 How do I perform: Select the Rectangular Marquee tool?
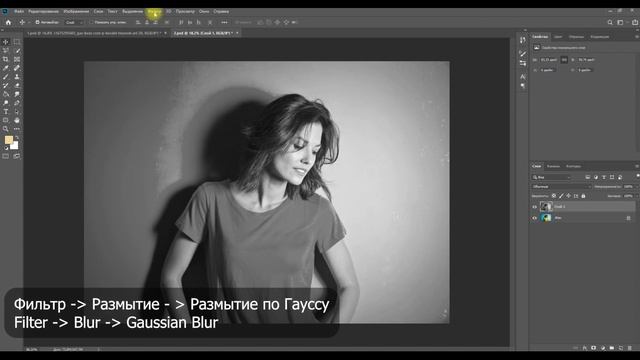point(17,42)
